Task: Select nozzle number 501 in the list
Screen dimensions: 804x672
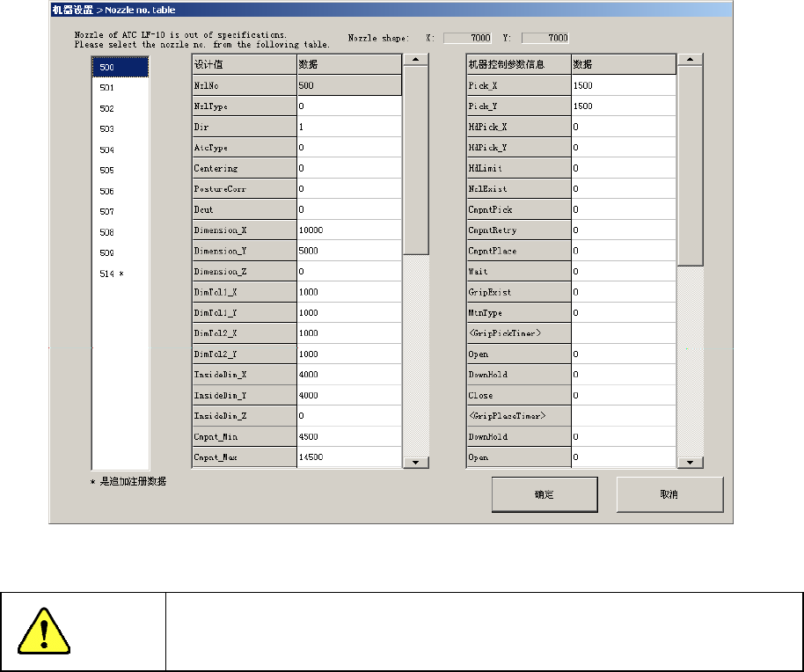Action: tap(121, 88)
